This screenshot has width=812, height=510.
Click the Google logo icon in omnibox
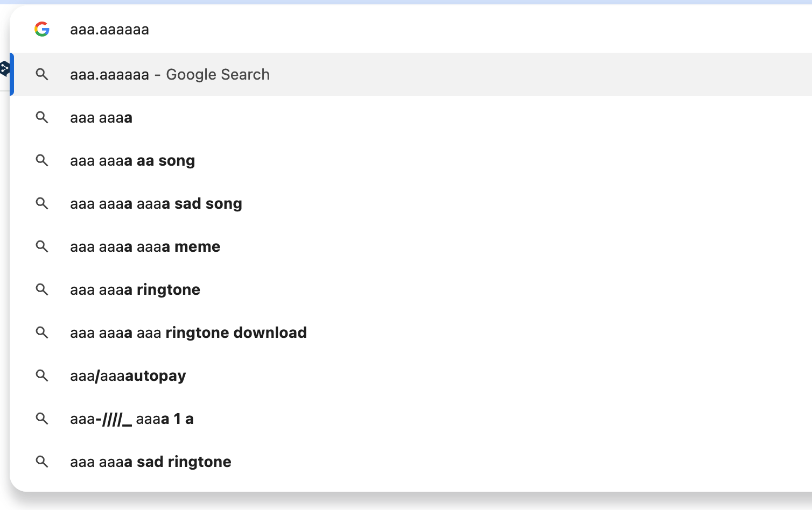(x=42, y=29)
